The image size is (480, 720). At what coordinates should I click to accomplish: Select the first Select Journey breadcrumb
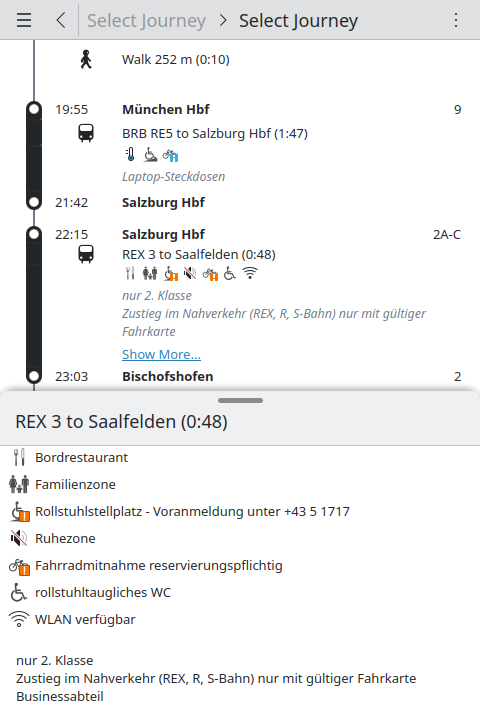pyautogui.click(x=147, y=21)
